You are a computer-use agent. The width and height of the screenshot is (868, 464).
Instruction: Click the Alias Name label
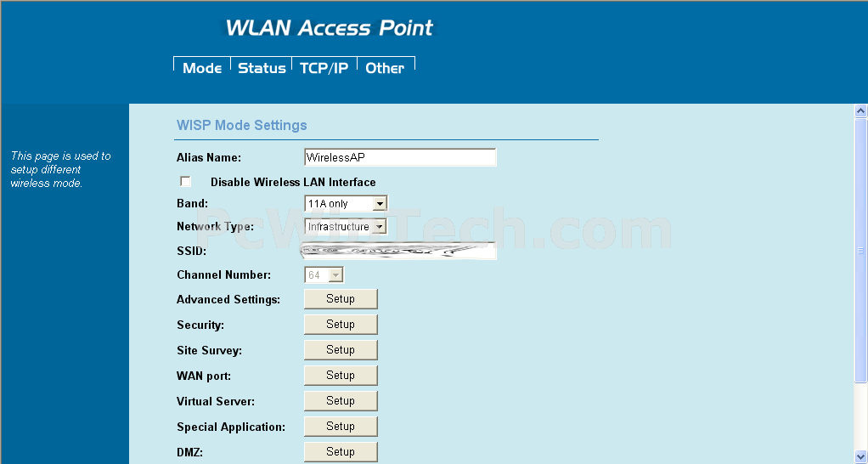pyautogui.click(x=209, y=158)
